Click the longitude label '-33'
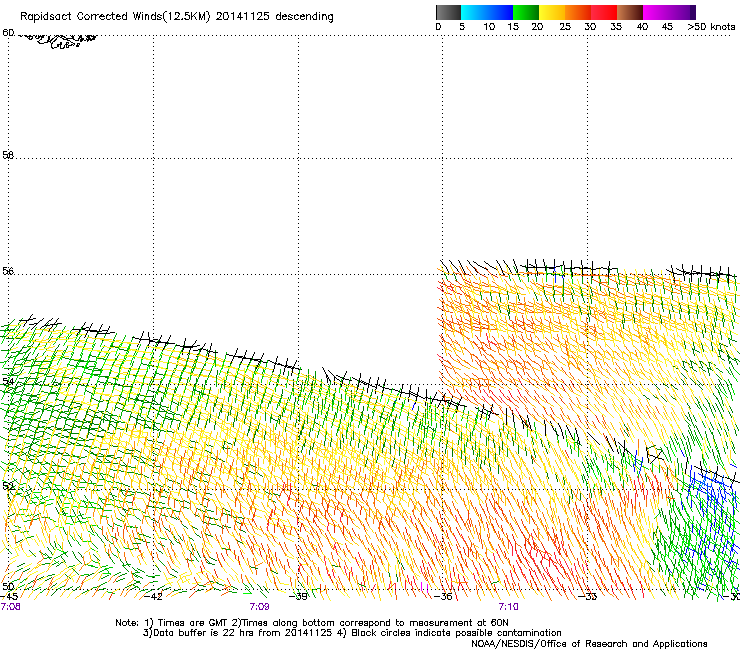 (588, 596)
